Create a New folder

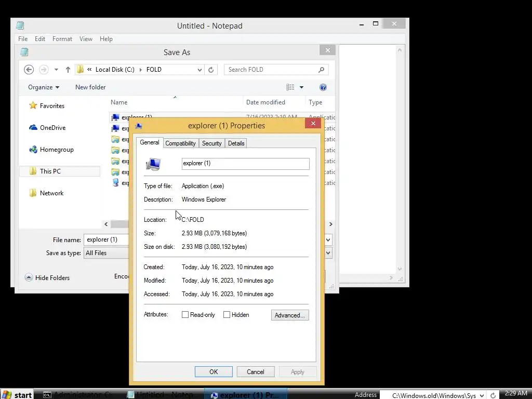90,87
